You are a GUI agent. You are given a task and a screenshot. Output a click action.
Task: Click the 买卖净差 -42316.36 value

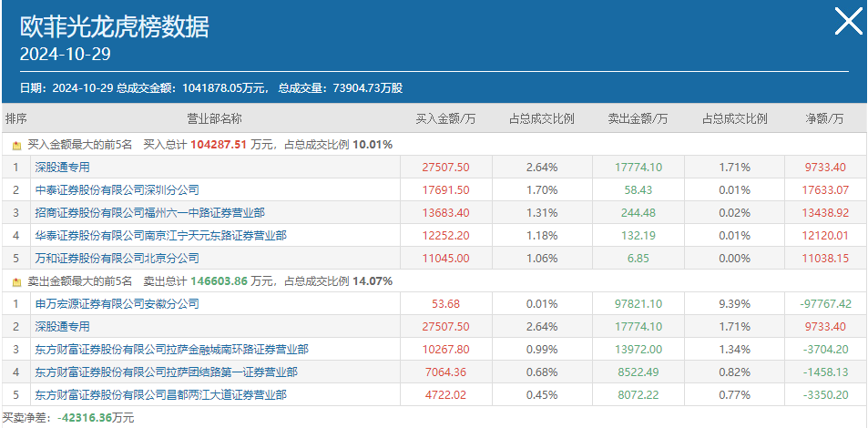[x=85, y=417]
